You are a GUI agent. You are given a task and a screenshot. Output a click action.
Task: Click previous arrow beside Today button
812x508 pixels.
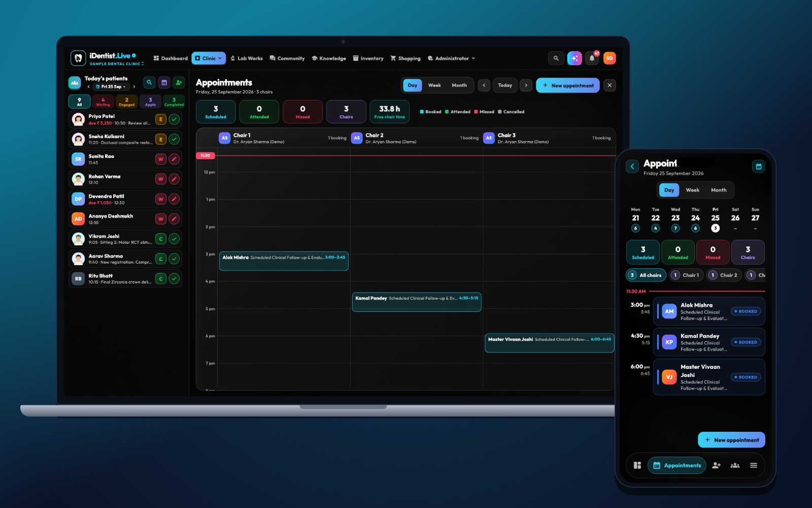click(484, 85)
